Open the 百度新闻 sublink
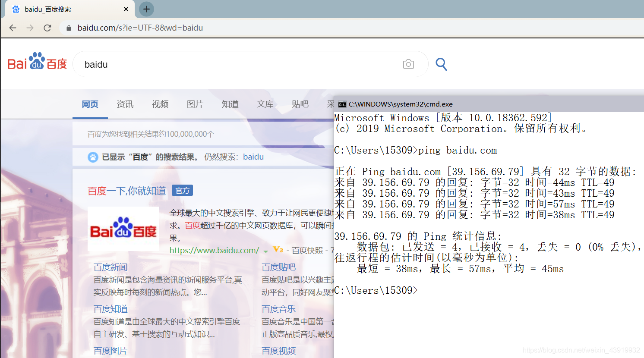 (110, 267)
